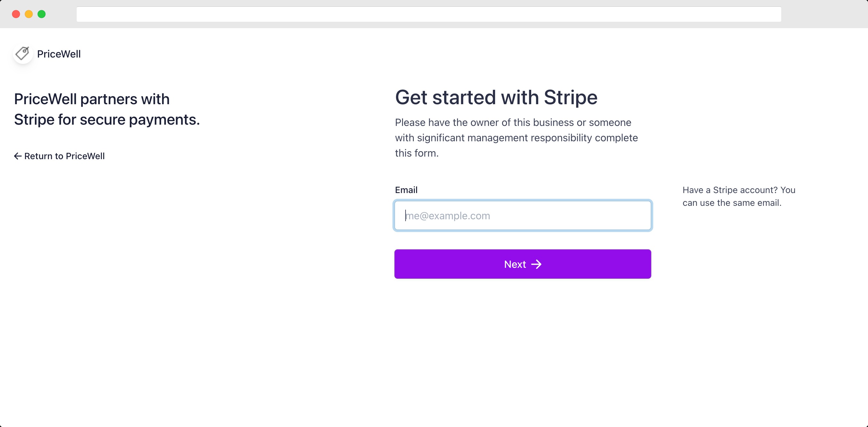
Task: Click the word Next in purple button
Action: click(x=515, y=264)
